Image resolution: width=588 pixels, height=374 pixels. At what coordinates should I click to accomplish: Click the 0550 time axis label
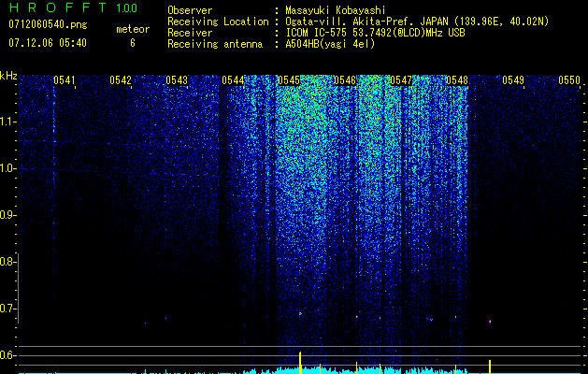coord(569,80)
